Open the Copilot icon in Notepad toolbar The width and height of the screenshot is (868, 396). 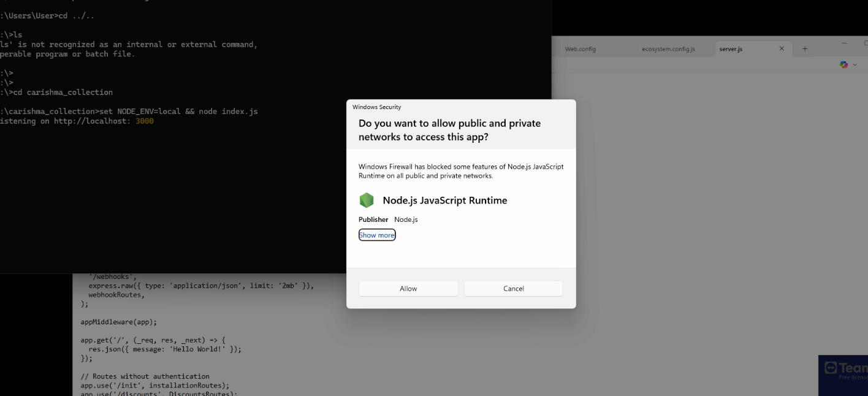coord(844,64)
